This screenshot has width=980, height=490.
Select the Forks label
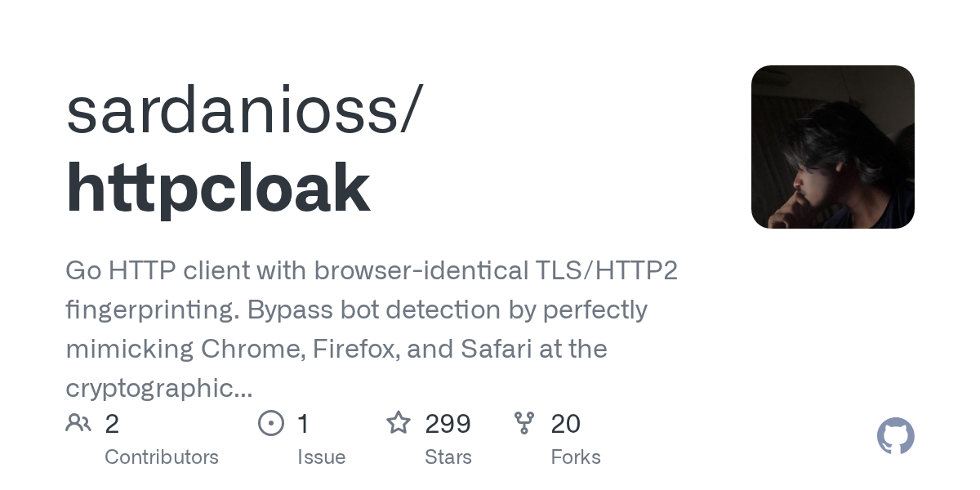point(576,457)
